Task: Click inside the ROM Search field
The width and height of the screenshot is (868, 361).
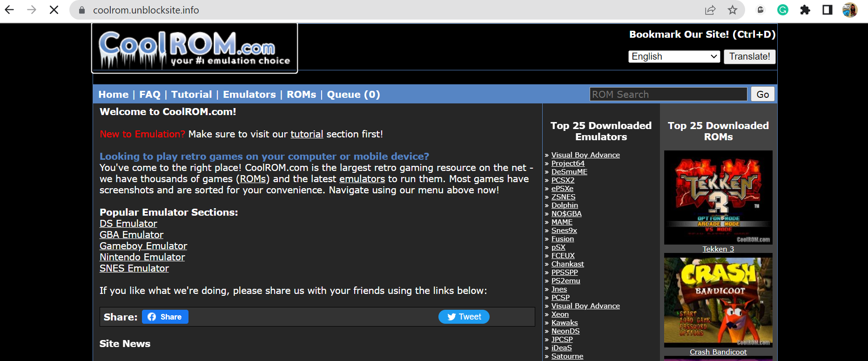Action: [668, 95]
